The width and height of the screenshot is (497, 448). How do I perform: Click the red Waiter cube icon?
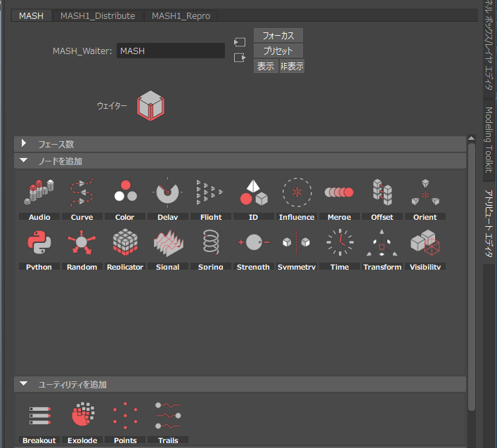click(x=150, y=105)
